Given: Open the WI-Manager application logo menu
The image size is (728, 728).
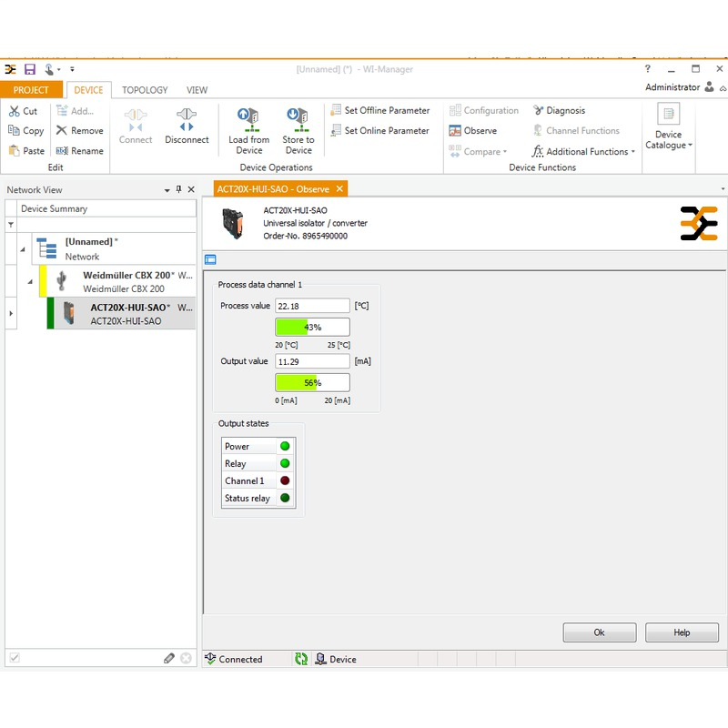Looking at the screenshot, I should (10, 70).
